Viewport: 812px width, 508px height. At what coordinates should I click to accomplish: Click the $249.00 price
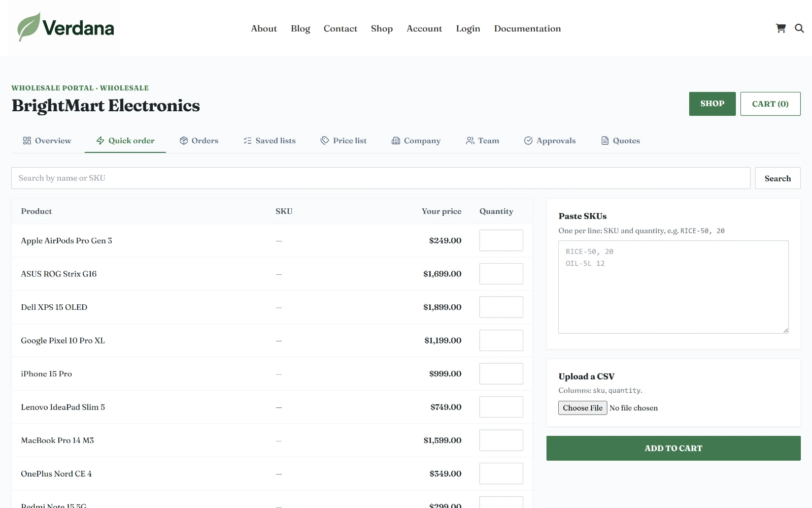pyautogui.click(x=445, y=241)
